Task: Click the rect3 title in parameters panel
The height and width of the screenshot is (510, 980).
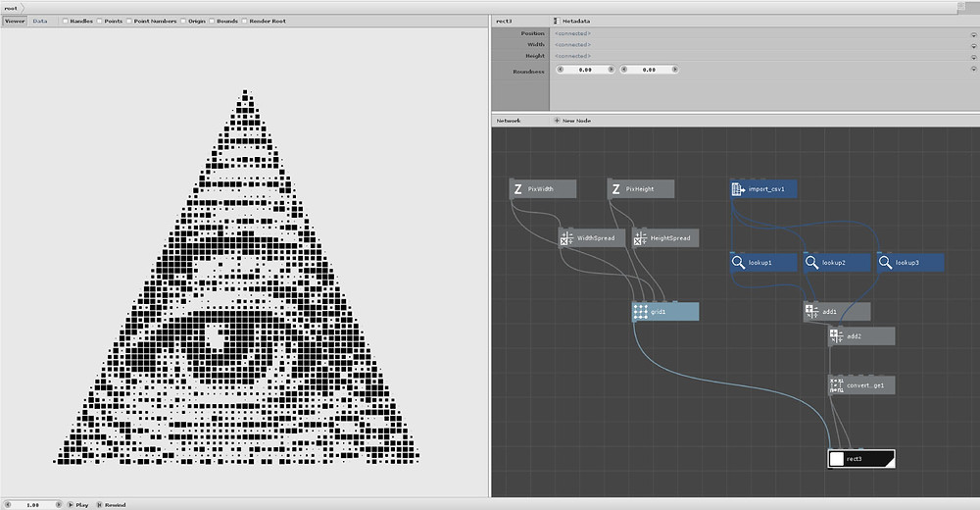Action: click(x=504, y=21)
